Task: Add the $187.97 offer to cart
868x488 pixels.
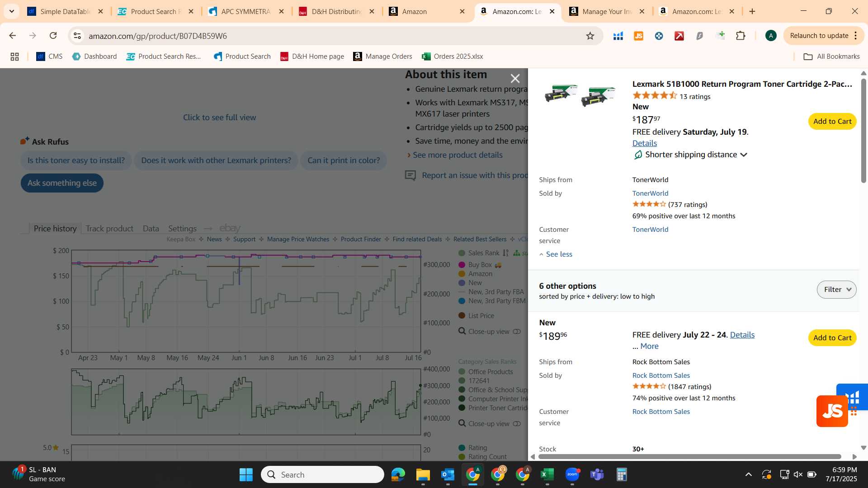Action: click(832, 122)
